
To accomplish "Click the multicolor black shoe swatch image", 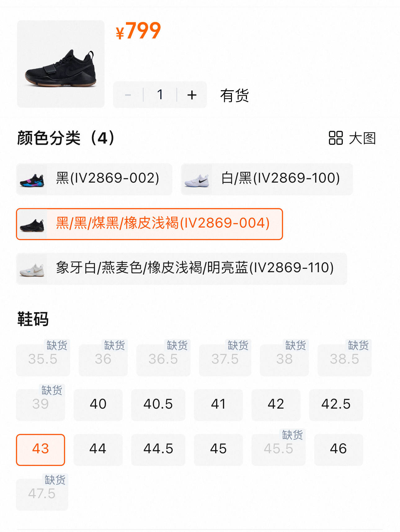I will tap(32, 180).
